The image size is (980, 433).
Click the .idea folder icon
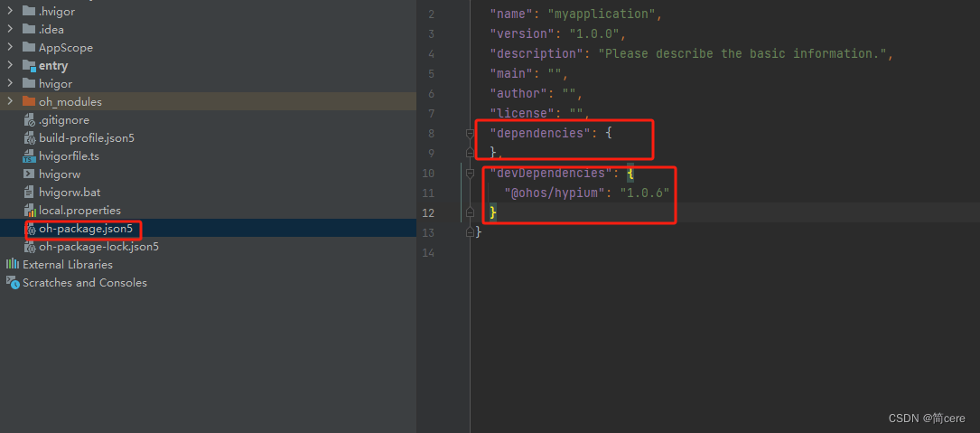tap(29, 29)
